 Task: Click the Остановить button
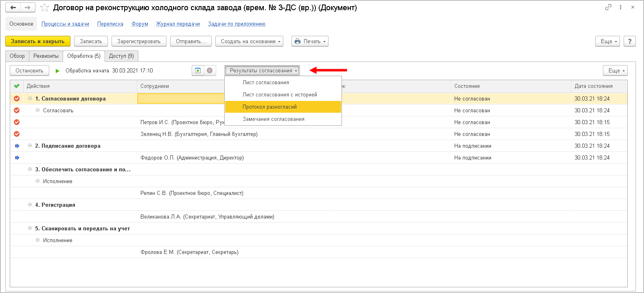(x=29, y=70)
